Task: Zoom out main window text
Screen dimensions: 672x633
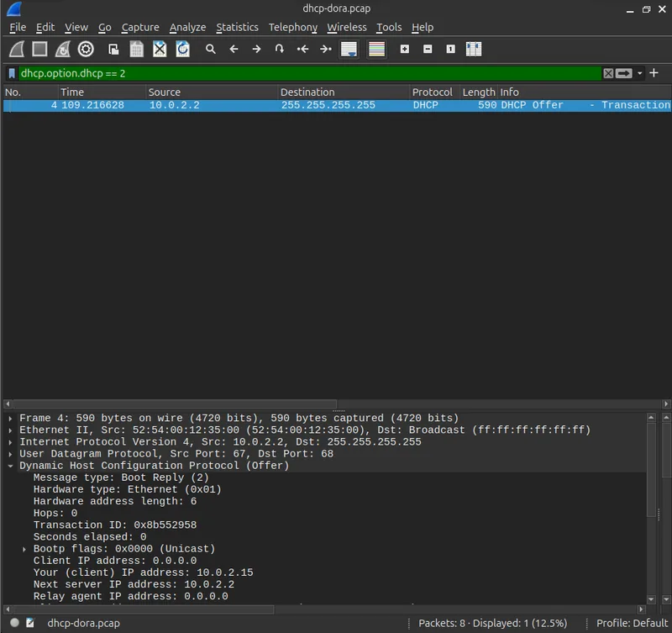Action: 428,50
